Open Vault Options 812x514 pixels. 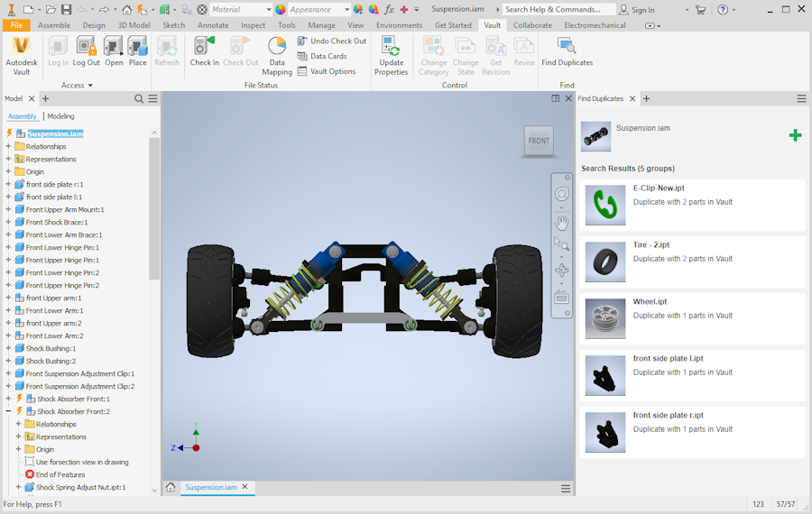point(327,71)
